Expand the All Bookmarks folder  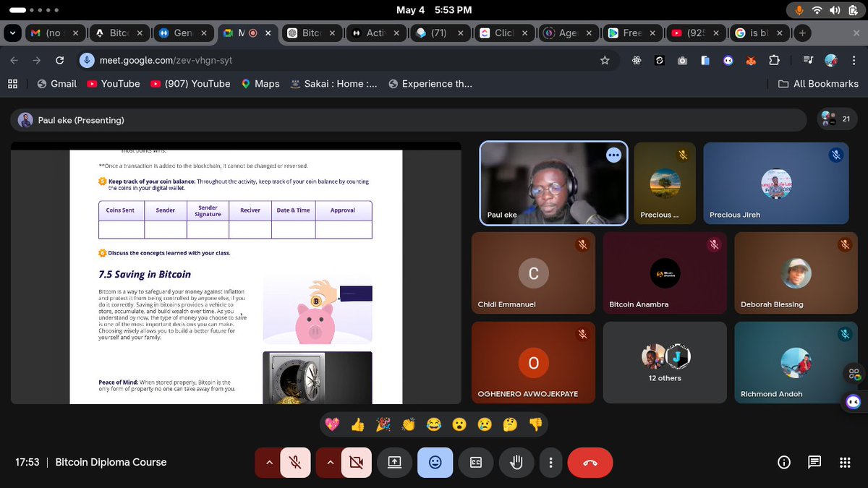point(818,84)
